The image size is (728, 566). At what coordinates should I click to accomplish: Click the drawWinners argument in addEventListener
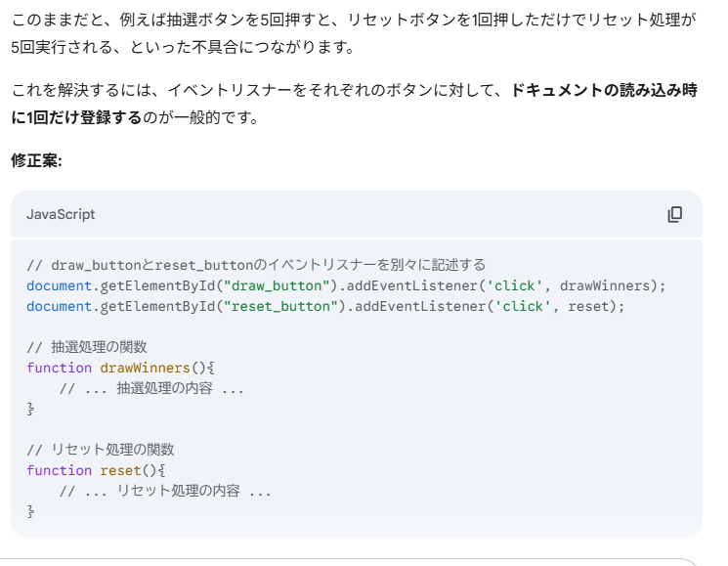coord(605,285)
